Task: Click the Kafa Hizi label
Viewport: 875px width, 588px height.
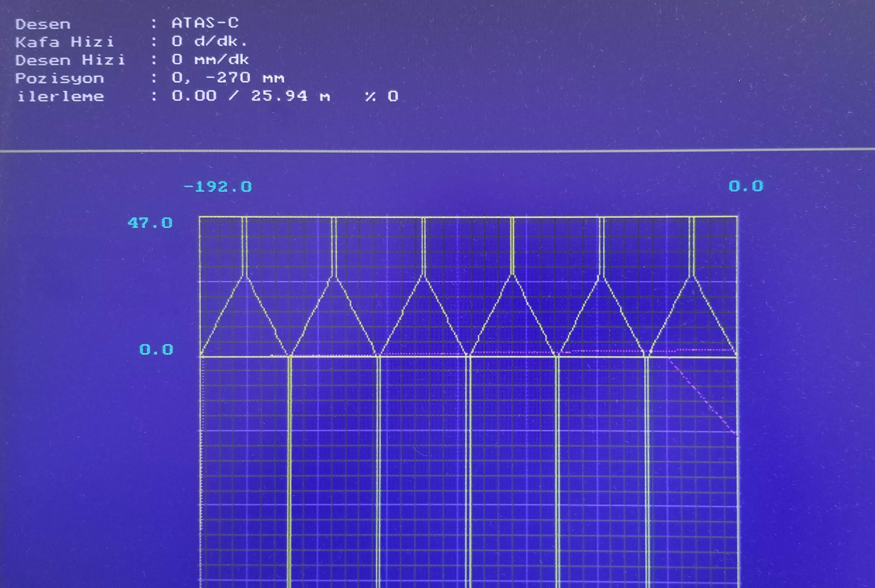Action: click(65, 42)
